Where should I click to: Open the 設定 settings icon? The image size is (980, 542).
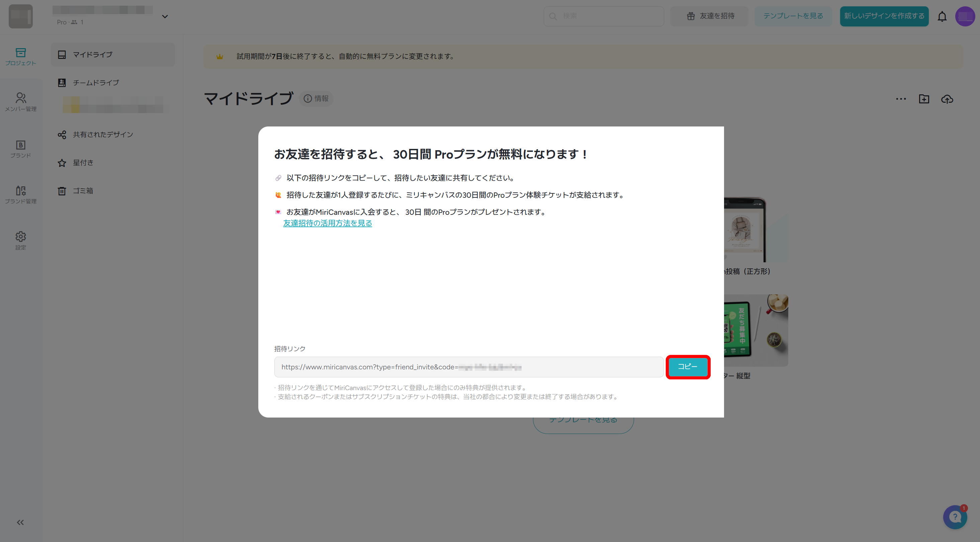click(x=21, y=240)
